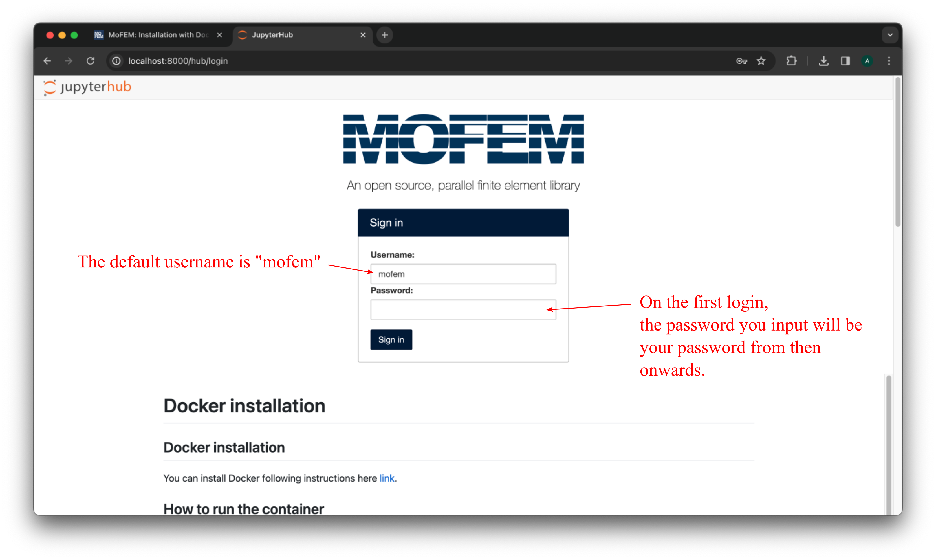Open the extensions puzzle icon
This screenshot has width=936, height=560.
(792, 61)
